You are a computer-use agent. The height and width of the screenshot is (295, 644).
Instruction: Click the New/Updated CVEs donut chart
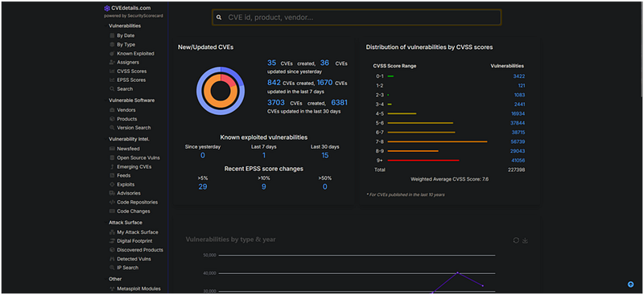[221, 91]
